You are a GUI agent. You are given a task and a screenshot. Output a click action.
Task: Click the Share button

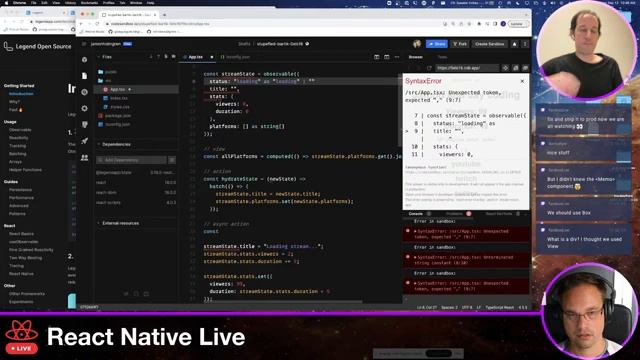point(437,44)
